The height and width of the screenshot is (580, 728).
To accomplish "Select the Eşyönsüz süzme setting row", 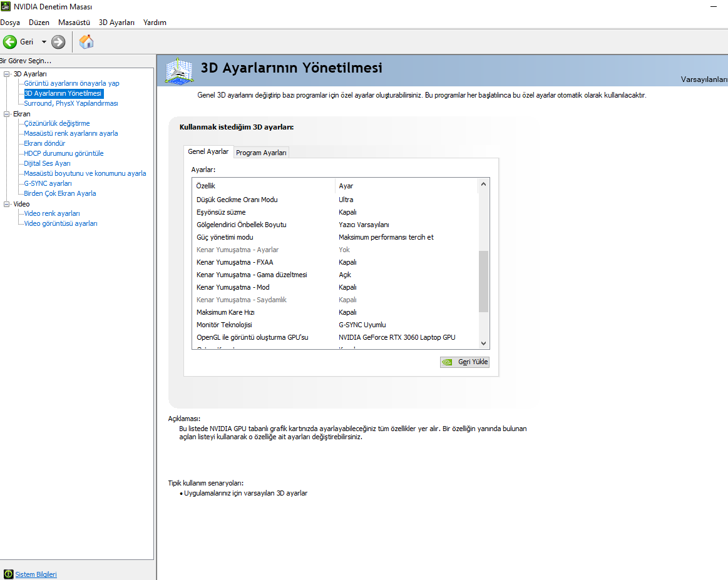I will click(x=335, y=212).
